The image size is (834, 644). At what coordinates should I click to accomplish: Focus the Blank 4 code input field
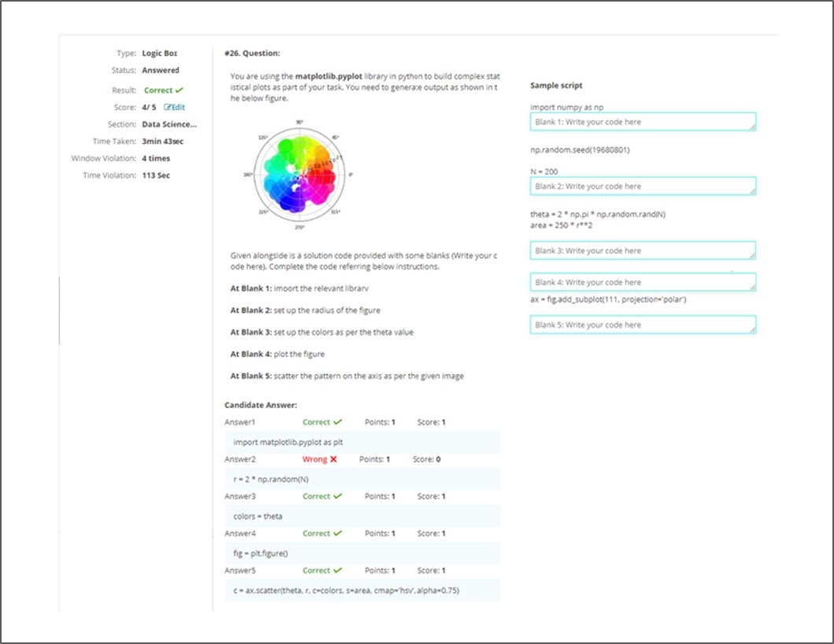643,282
